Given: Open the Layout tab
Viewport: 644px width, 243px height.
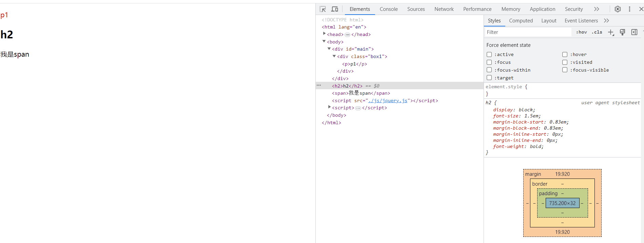Looking at the screenshot, I should click(x=549, y=21).
